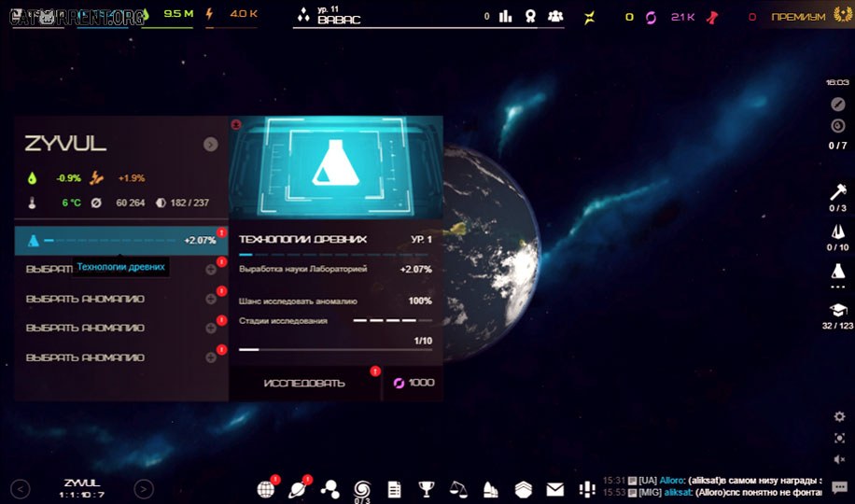This screenshot has width=855, height=504.
Task: Open the document list icon
Action: click(394, 489)
